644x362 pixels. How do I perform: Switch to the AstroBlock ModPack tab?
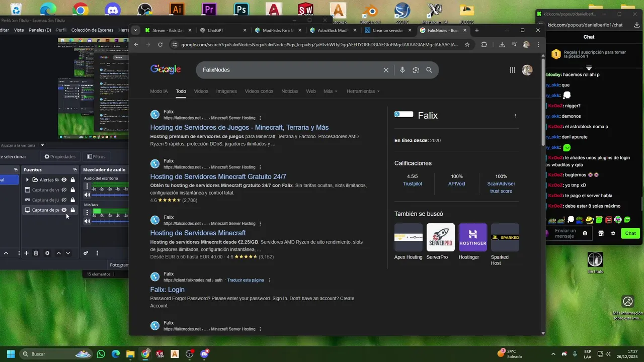tap(332, 30)
